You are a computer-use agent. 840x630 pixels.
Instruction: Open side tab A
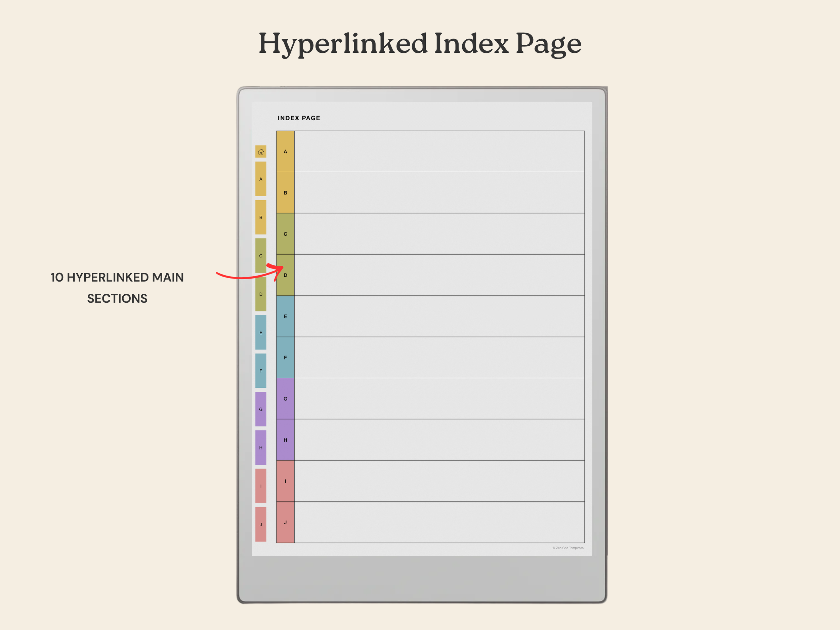click(260, 179)
